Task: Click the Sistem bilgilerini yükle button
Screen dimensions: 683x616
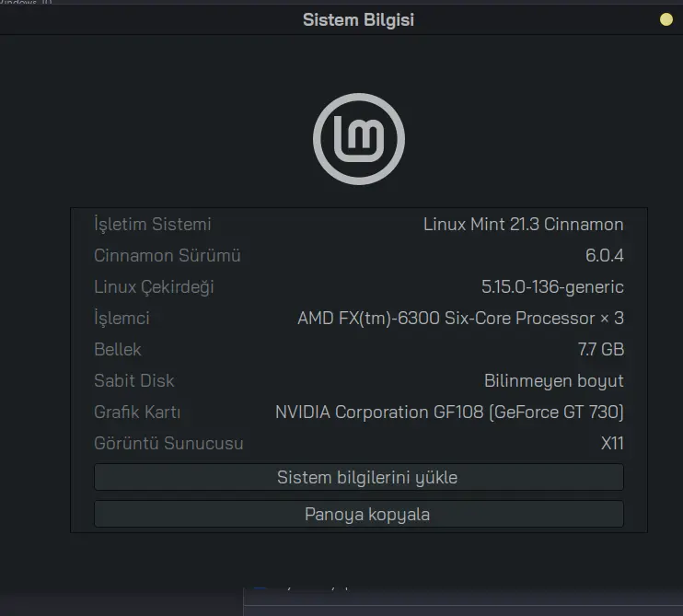Action: coord(359,478)
